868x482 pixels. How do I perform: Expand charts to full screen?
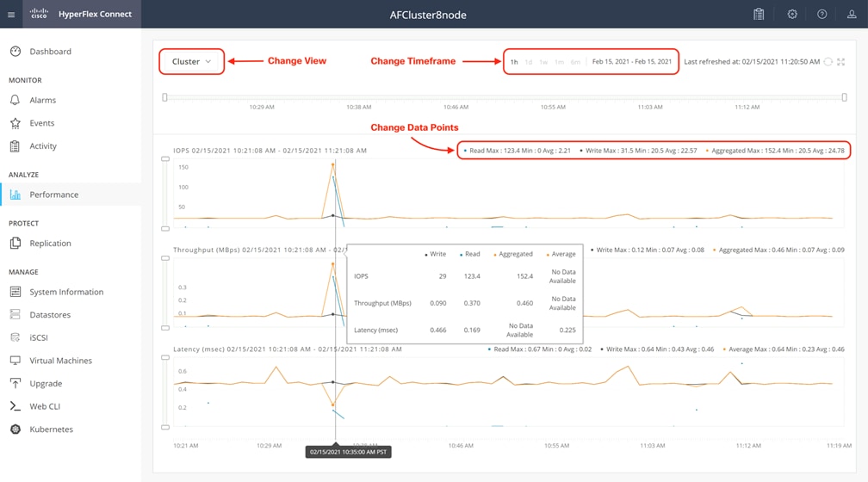pos(840,61)
